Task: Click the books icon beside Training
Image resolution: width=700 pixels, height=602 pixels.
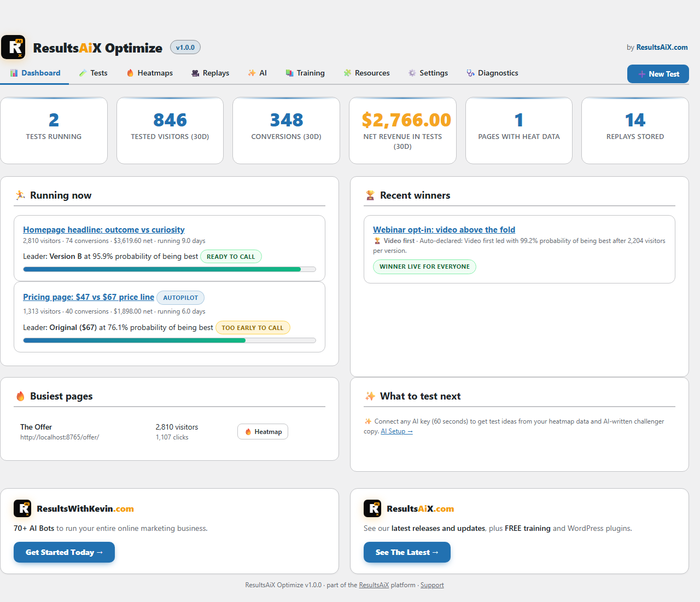Action: [289, 73]
